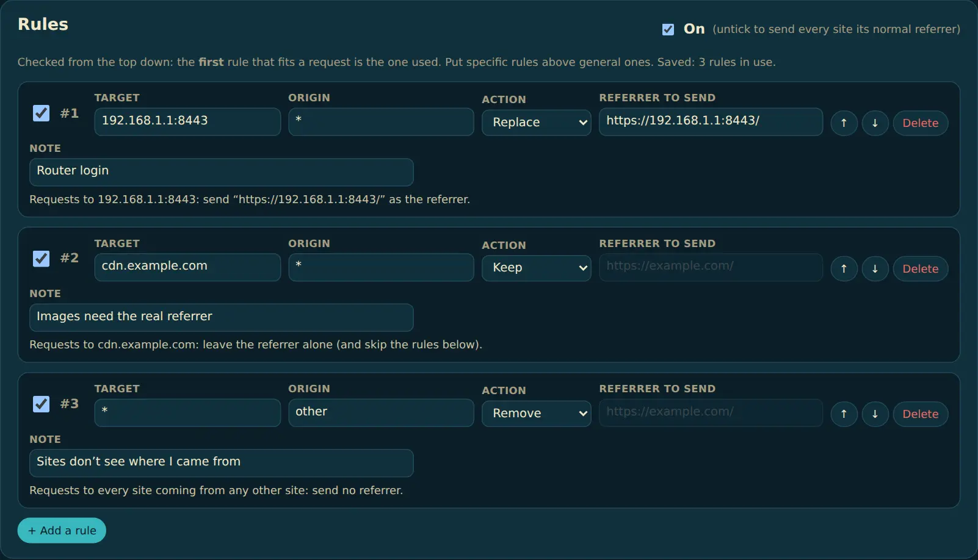The width and height of the screenshot is (978, 560).
Task: Disable rule #3 checkbox
Action: [x=41, y=404]
